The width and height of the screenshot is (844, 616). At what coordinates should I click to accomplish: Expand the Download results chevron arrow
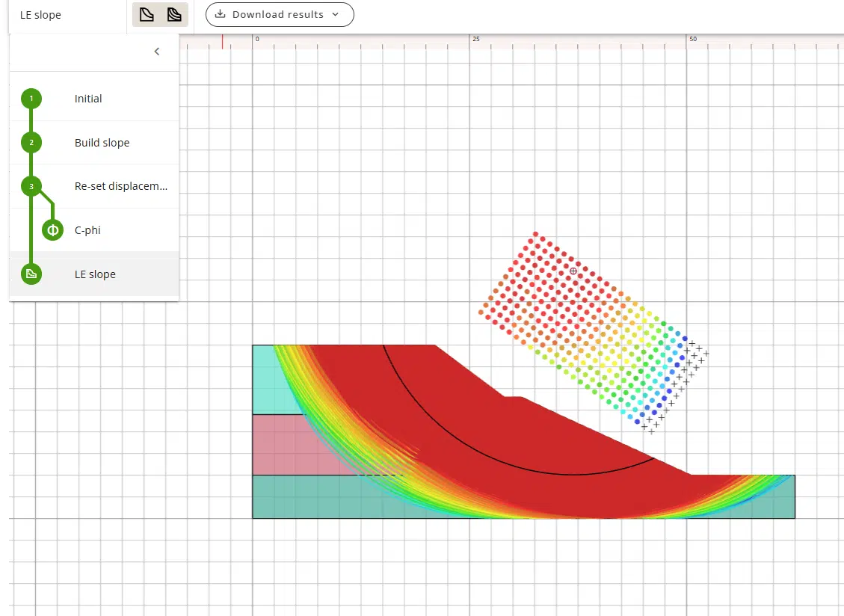pos(336,14)
